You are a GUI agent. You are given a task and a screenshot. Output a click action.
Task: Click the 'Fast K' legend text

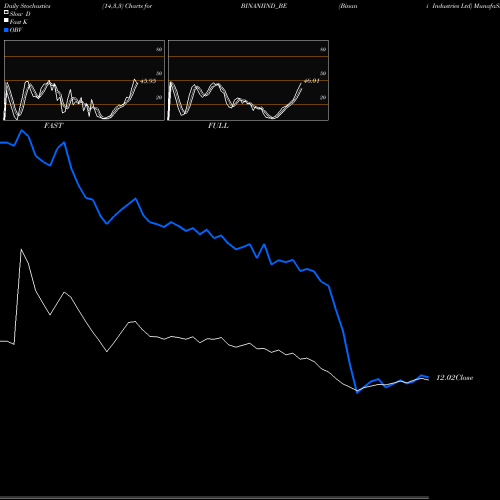[x=19, y=22]
